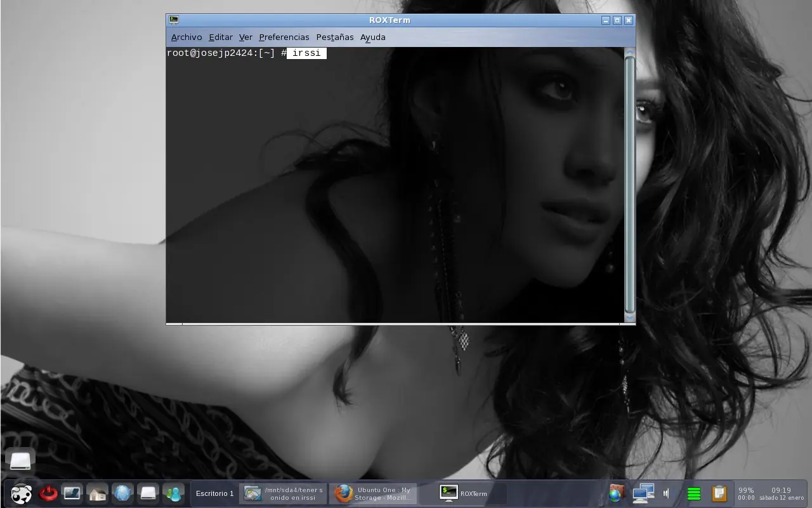Open the clipboard manager tray icon

pyautogui.click(x=719, y=493)
